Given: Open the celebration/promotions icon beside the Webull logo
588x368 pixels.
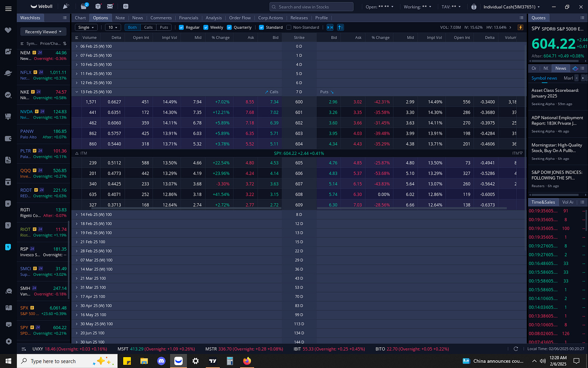Looking at the screenshot, I should (66, 6).
